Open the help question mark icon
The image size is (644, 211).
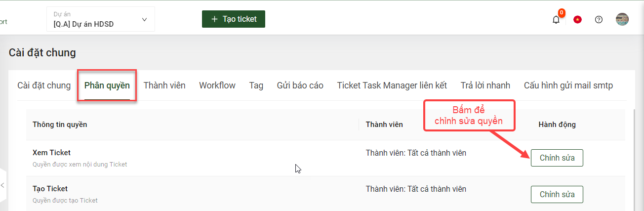point(599,20)
